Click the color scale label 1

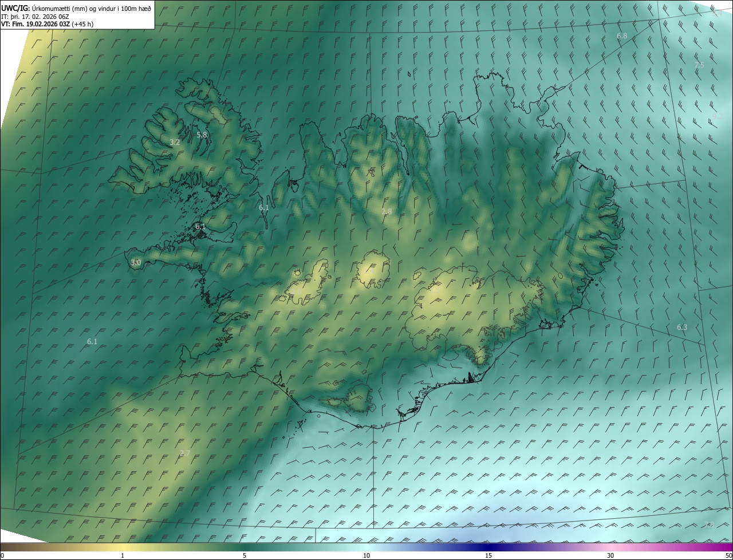pos(123,556)
